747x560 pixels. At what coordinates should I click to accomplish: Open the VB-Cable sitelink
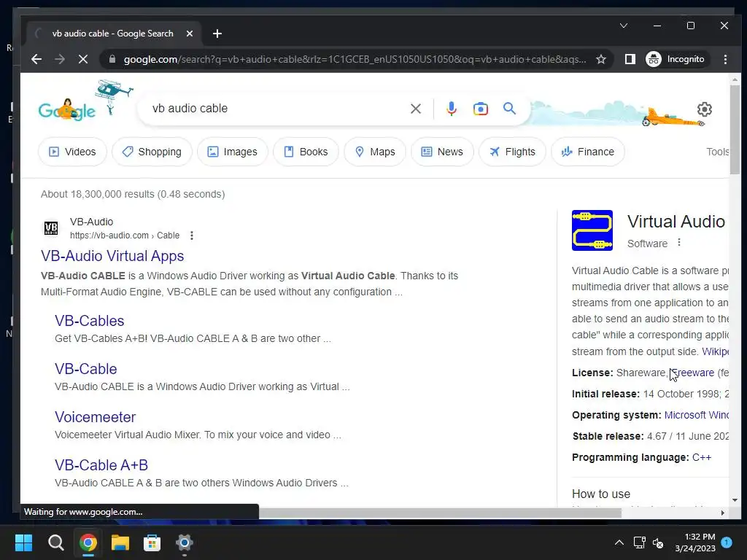[86, 368]
